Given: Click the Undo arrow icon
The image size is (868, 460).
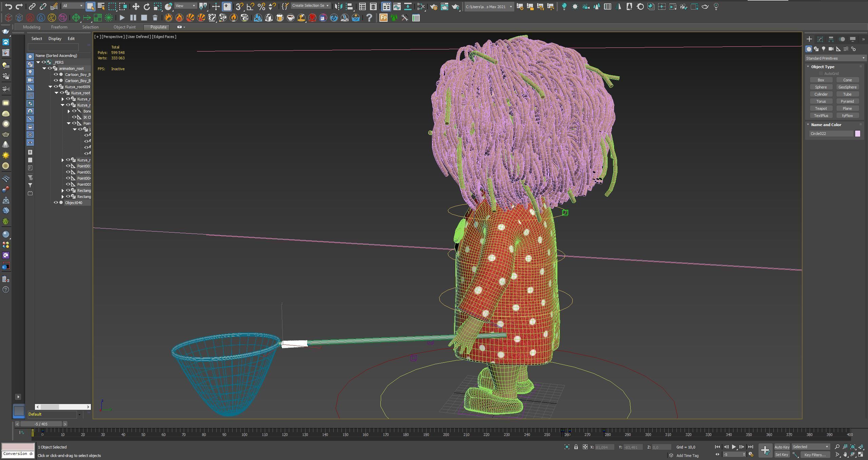Looking at the screenshot, I should click(x=8, y=6).
